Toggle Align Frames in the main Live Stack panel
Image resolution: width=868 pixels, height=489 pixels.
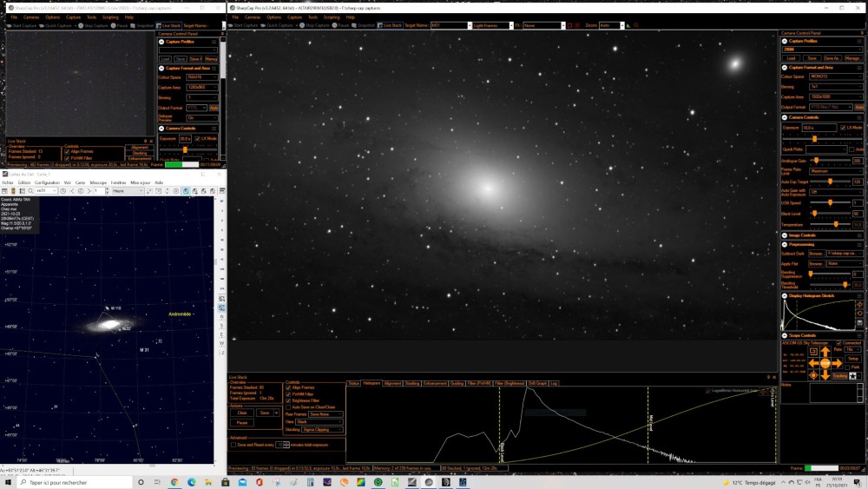pos(288,387)
